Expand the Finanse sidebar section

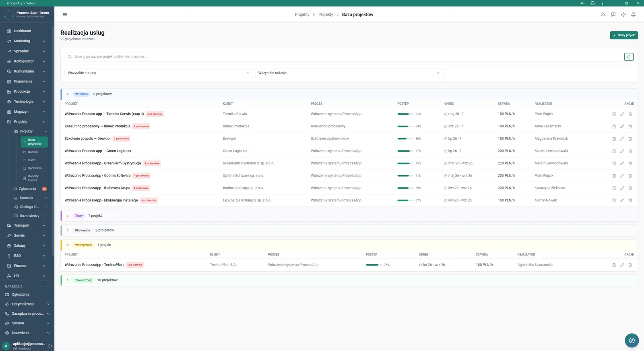(26, 266)
